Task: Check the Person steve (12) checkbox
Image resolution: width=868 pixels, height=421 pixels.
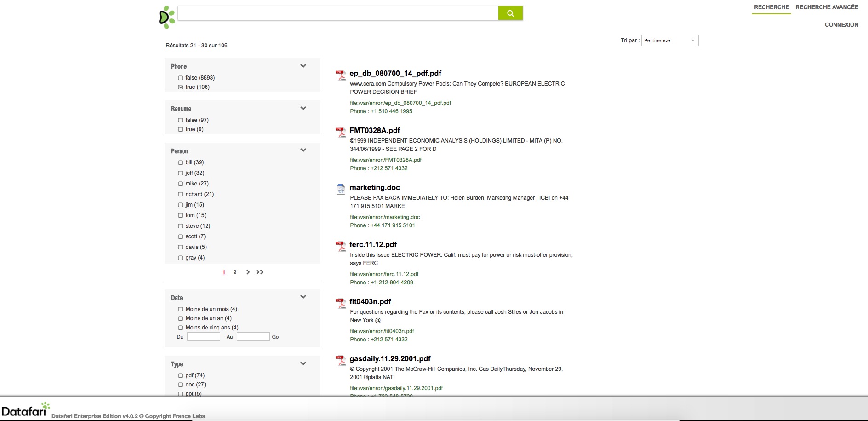Action: coord(180,226)
